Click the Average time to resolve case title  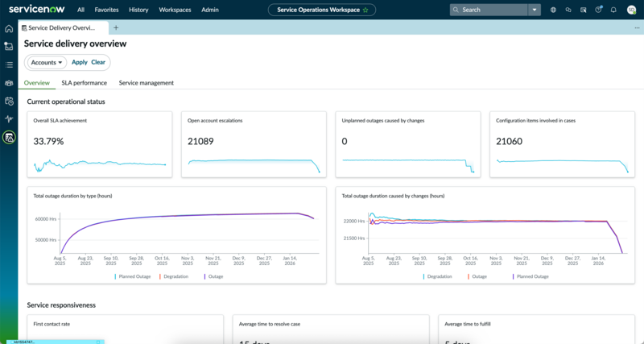tap(270, 324)
